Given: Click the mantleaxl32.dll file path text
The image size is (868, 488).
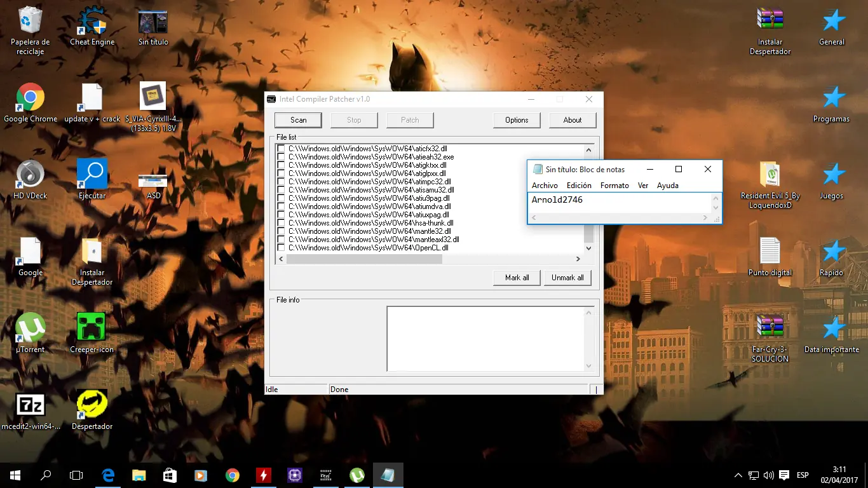Looking at the screenshot, I should (x=374, y=240).
